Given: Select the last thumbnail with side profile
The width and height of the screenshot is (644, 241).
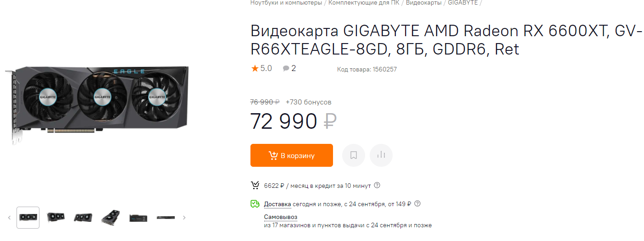Looking at the screenshot, I should pos(166,218).
